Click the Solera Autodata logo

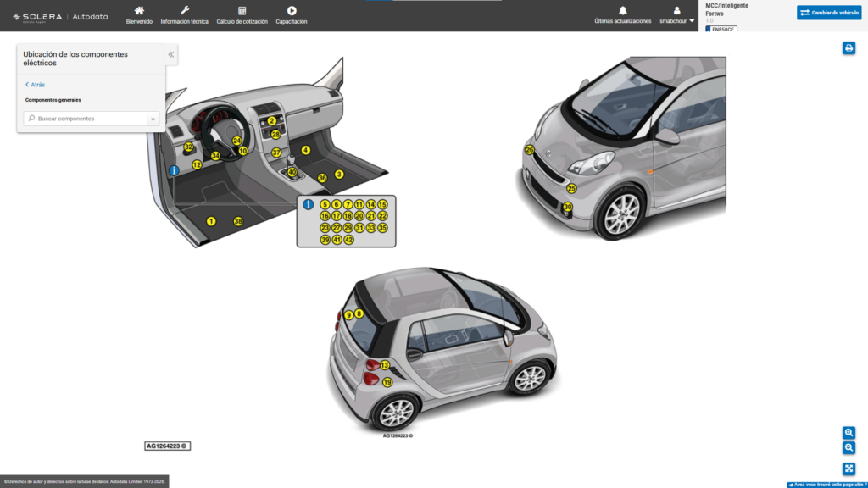[60, 17]
